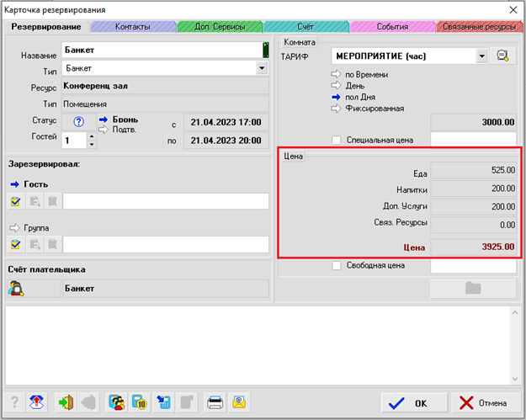Click the guest select icon in Гость row

coord(16,201)
